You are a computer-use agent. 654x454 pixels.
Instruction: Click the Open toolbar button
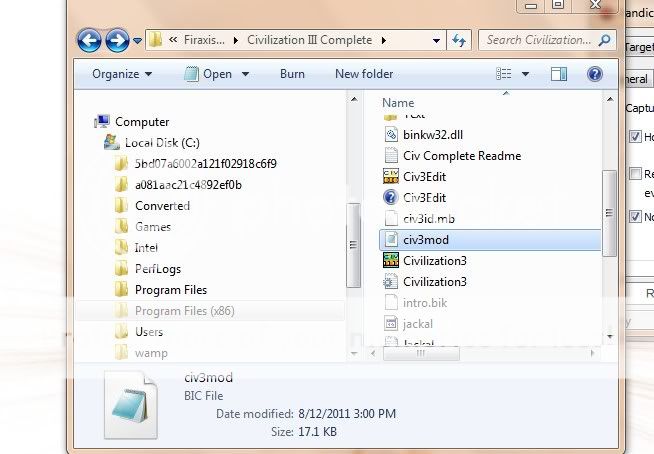pyautogui.click(x=208, y=74)
